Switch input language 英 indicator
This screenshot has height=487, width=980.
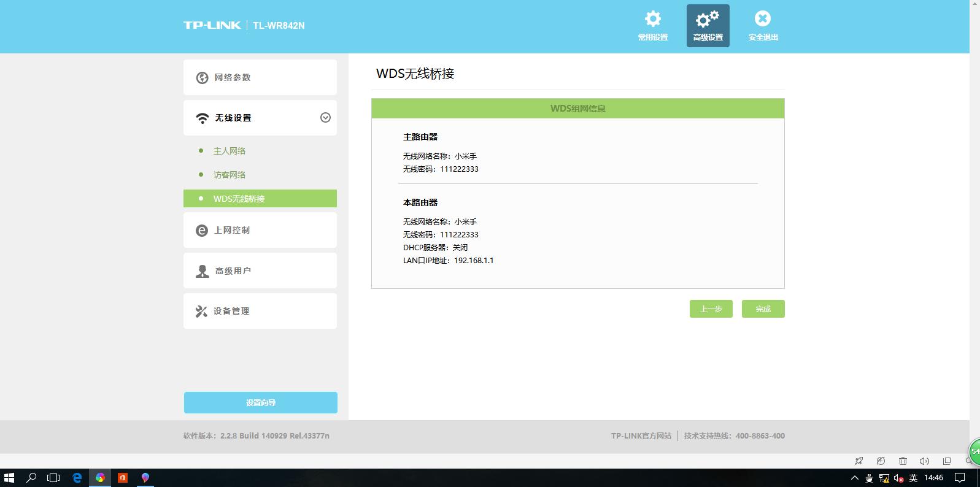point(914,478)
